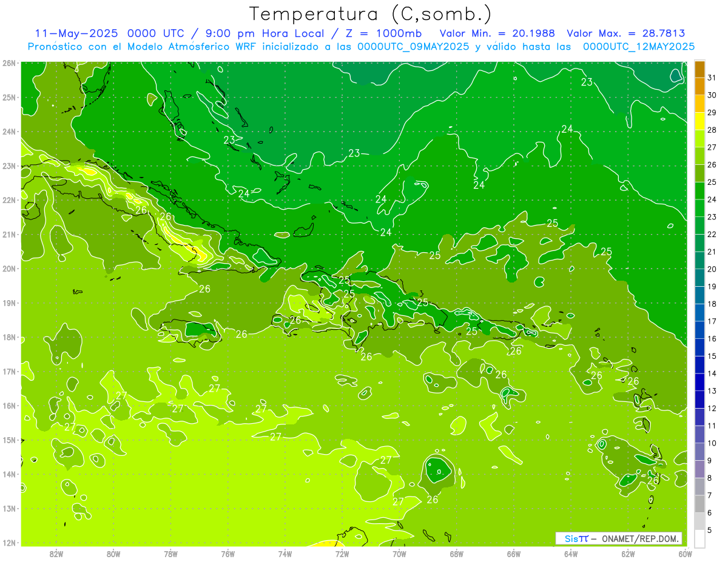Viewport: 728px width, 562px height.
Task: Click the legend swatch between 24 and 25
Action: pyautogui.click(x=699, y=190)
